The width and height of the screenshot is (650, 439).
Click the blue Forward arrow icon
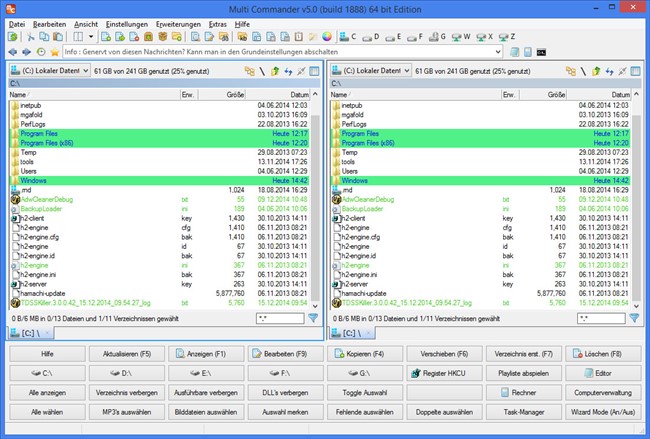[x=27, y=52]
